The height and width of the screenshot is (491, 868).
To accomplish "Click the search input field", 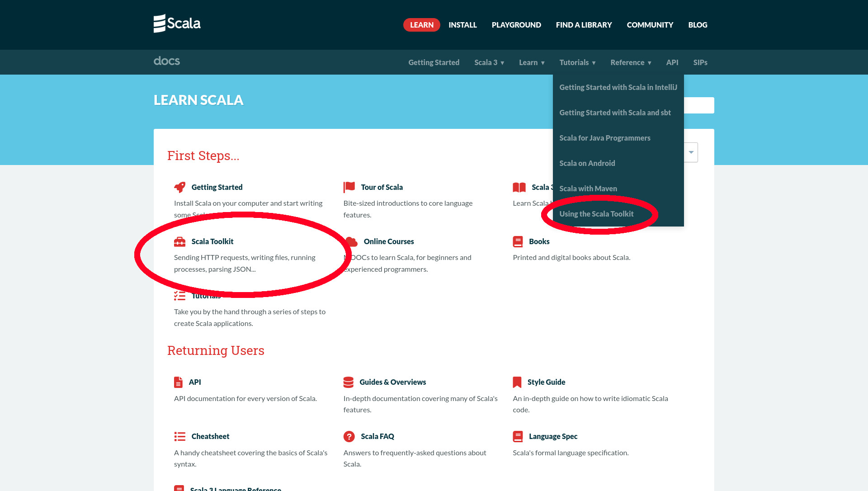I will 699,105.
